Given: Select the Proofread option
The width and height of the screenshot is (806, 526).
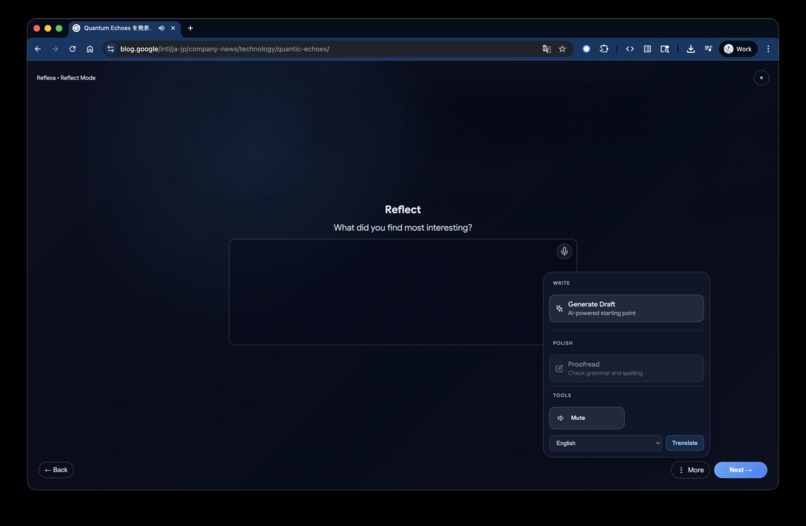Looking at the screenshot, I should point(626,368).
